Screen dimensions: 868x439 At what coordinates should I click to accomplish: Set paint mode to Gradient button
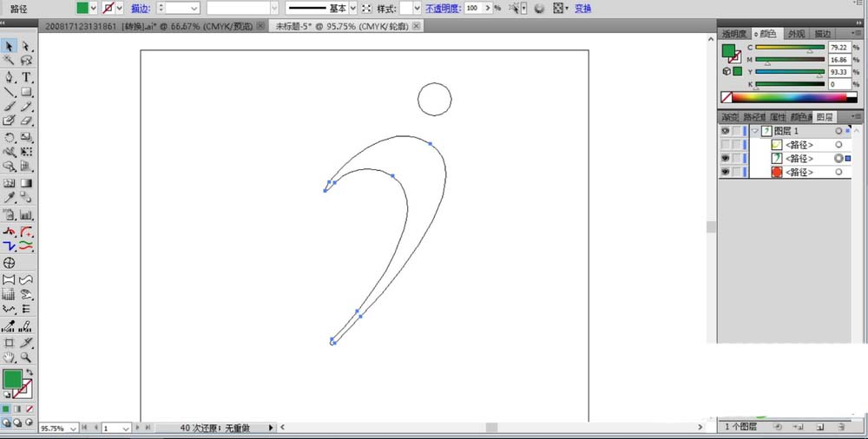(x=17, y=410)
